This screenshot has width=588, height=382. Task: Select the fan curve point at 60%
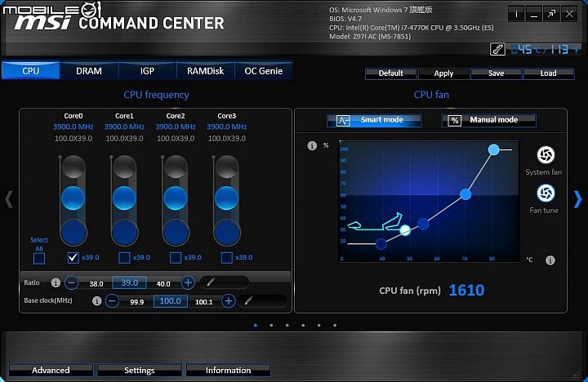(465, 194)
